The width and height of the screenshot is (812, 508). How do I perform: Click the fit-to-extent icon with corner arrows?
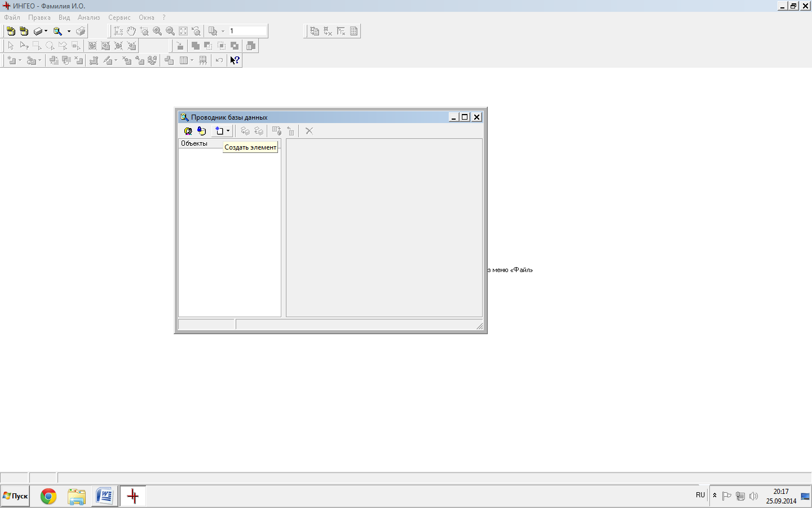click(183, 31)
